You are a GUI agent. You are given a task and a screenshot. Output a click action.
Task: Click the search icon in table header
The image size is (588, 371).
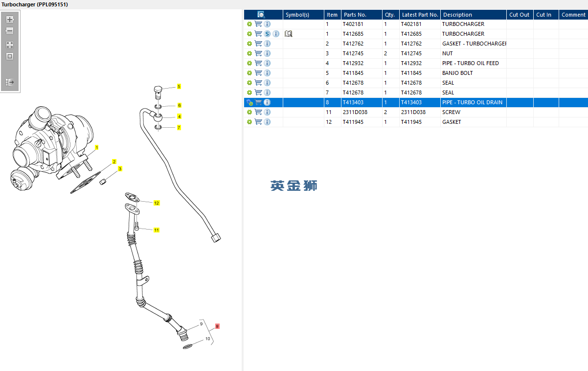click(261, 15)
